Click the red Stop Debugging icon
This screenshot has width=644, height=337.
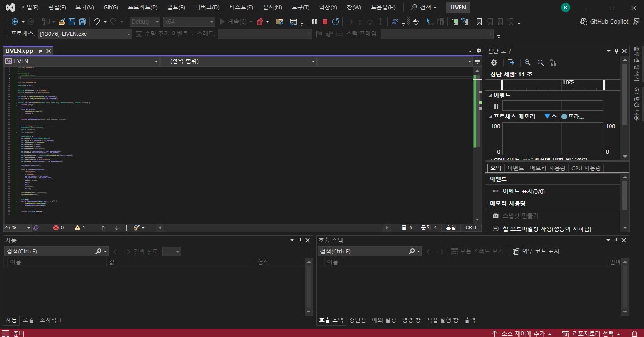(x=325, y=22)
